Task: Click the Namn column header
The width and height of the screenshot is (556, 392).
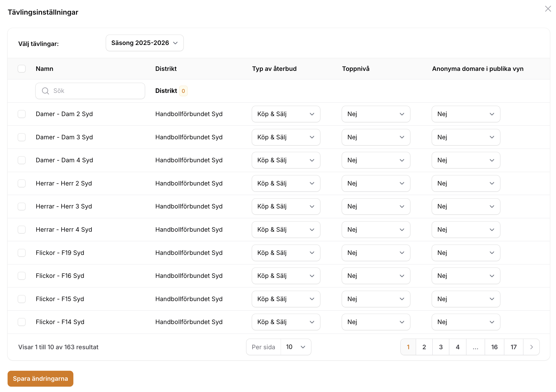Action: point(44,69)
